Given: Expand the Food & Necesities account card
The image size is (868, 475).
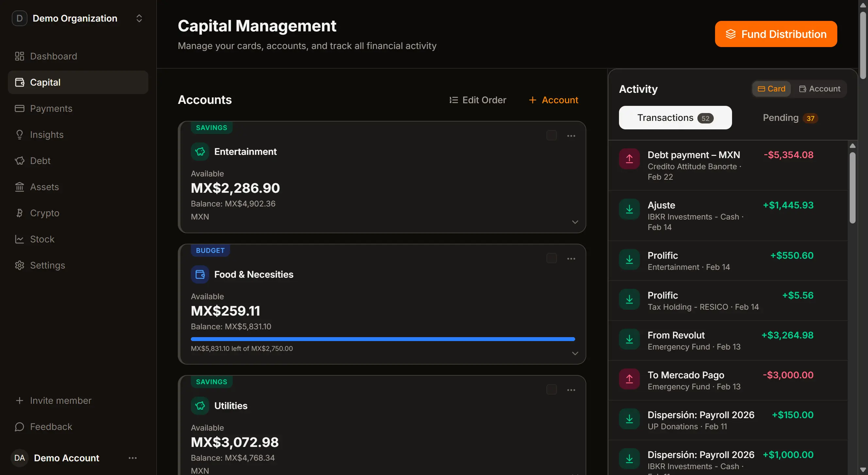Looking at the screenshot, I should [575, 353].
